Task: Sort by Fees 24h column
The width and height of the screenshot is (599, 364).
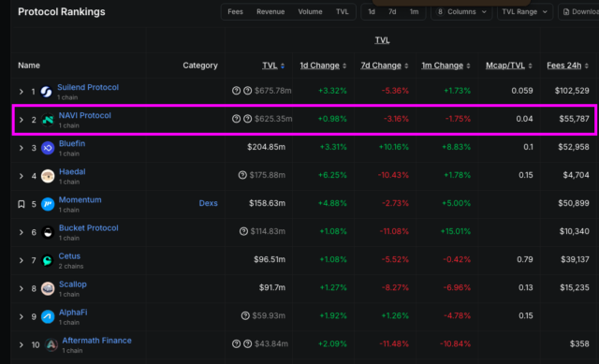Action: 567,66
